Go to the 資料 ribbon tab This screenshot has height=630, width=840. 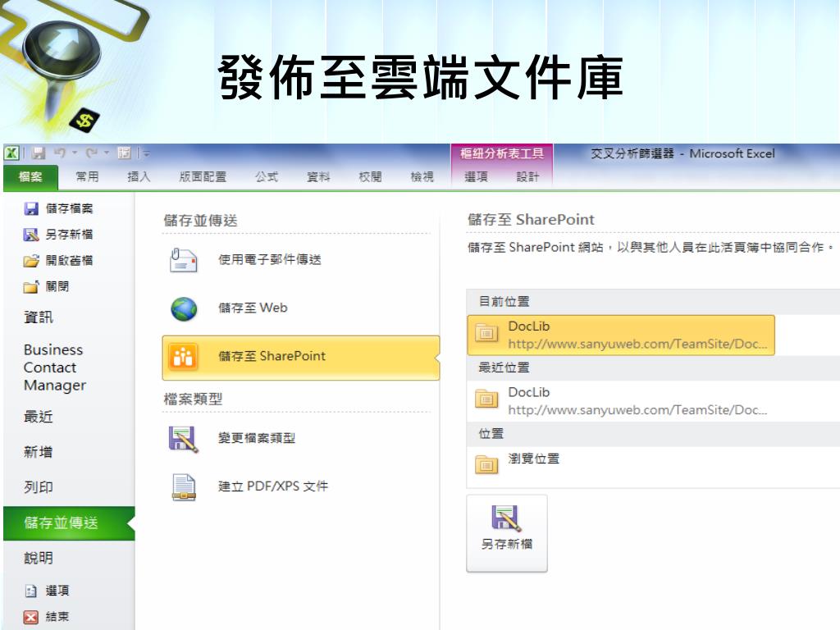[318, 177]
